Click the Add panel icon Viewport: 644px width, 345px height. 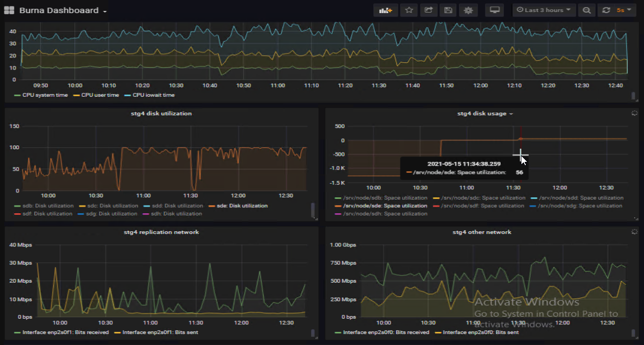386,10
